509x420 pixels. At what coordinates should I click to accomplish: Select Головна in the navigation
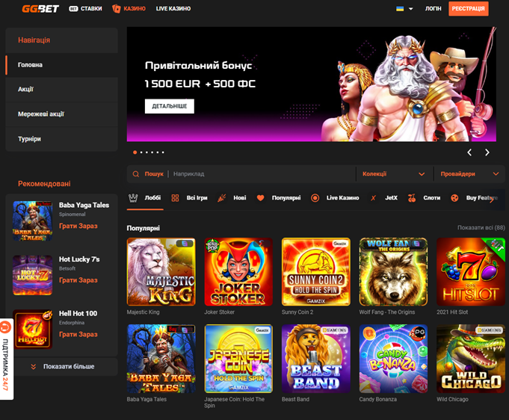(62, 65)
